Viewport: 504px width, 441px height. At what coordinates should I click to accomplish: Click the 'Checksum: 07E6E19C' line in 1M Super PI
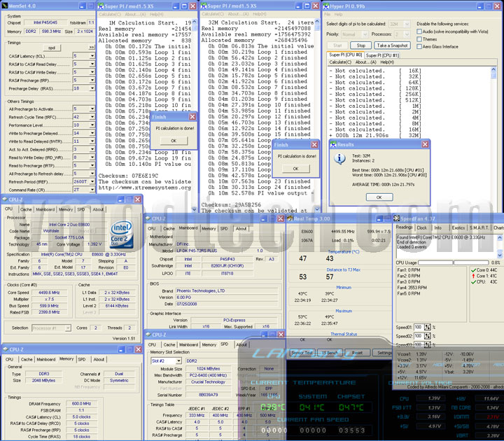[x=128, y=176]
